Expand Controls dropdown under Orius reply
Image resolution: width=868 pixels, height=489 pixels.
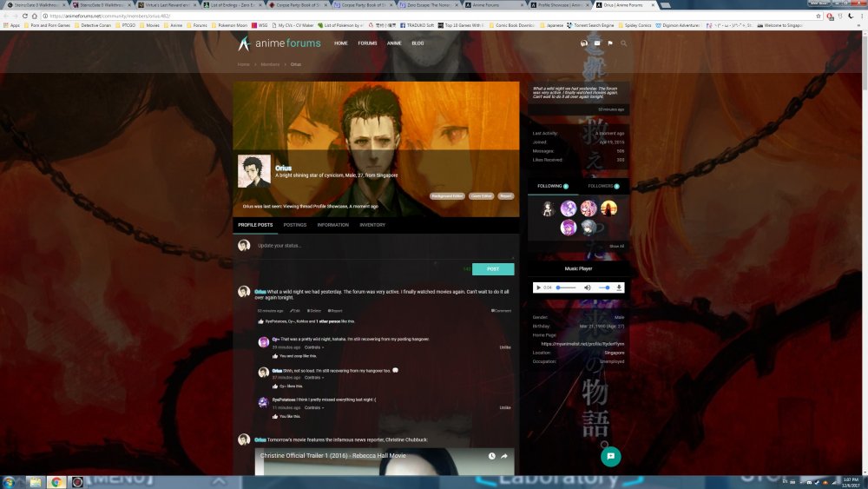point(314,377)
